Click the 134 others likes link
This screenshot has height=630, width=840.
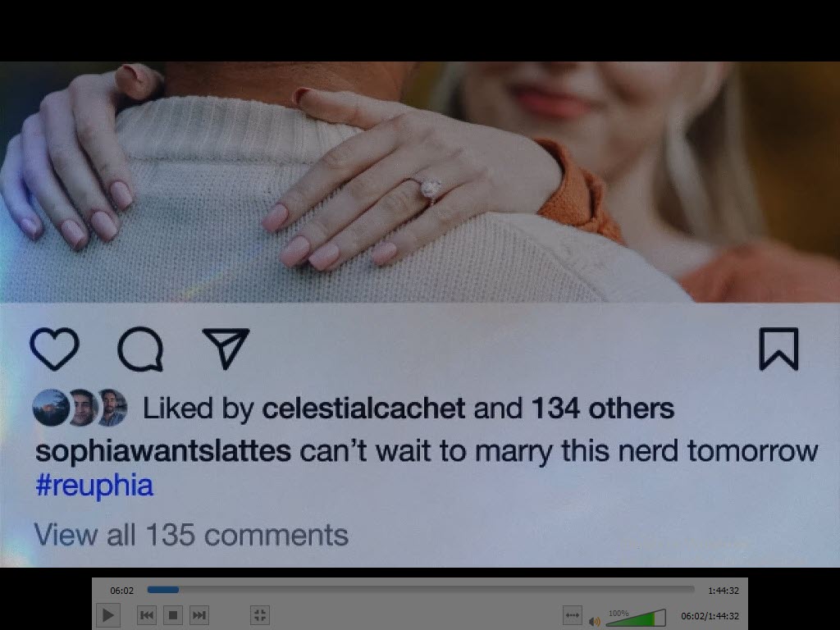pos(603,409)
